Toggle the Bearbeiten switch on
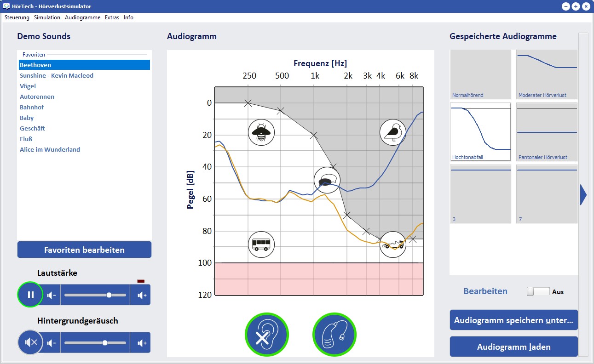The height and width of the screenshot is (364, 594). pyautogui.click(x=538, y=291)
